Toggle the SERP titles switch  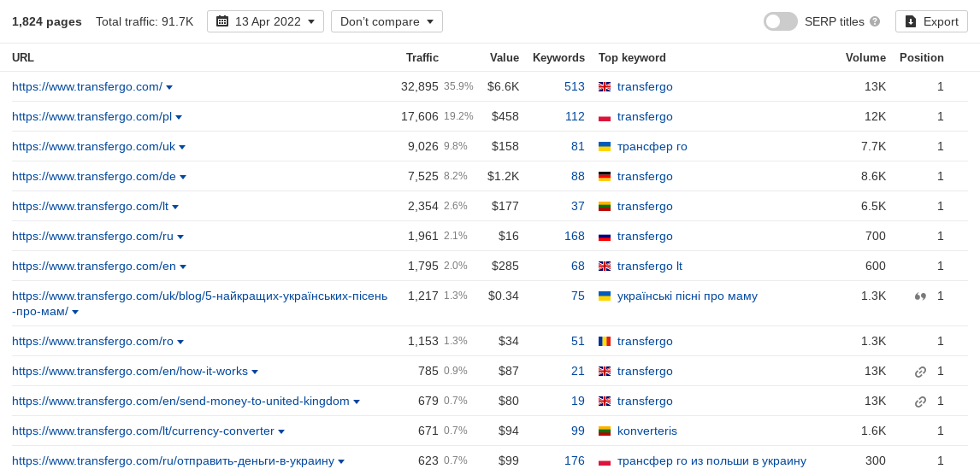pyautogui.click(x=780, y=21)
